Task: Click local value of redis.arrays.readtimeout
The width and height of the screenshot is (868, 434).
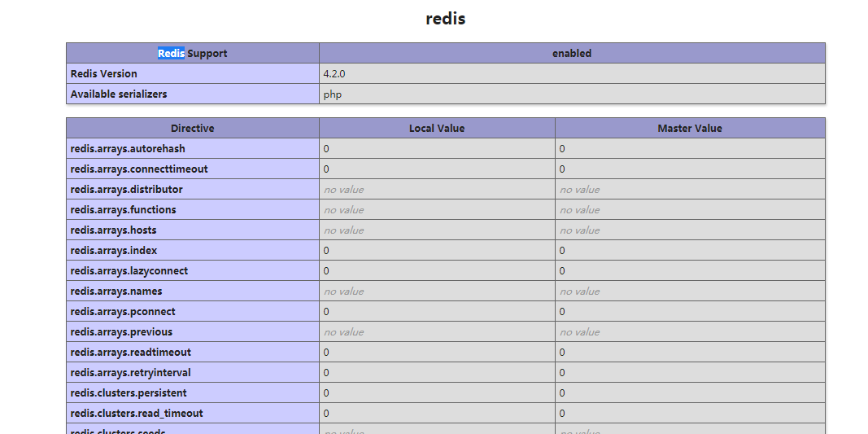Action: (326, 352)
